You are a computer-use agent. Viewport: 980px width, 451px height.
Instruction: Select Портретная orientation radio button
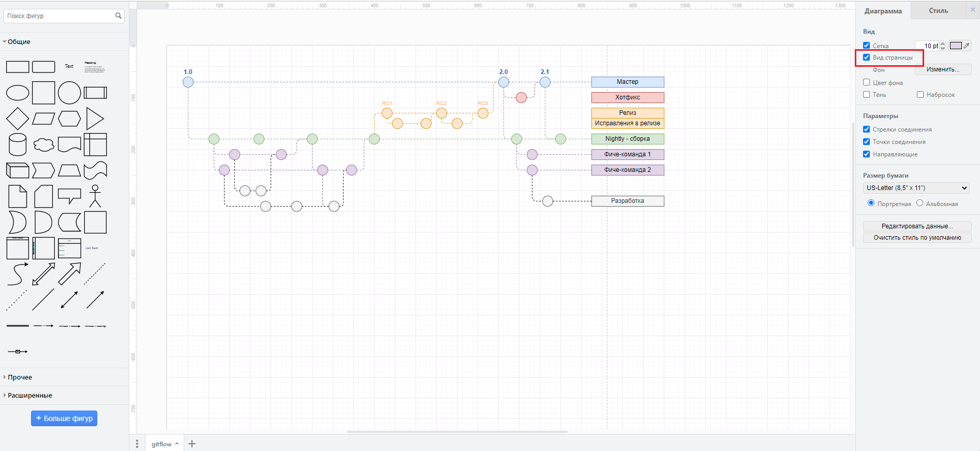[871, 203]
